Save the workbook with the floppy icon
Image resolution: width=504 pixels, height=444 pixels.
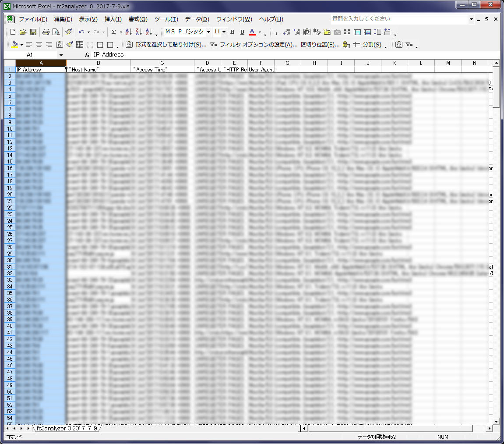coord(33,32)
